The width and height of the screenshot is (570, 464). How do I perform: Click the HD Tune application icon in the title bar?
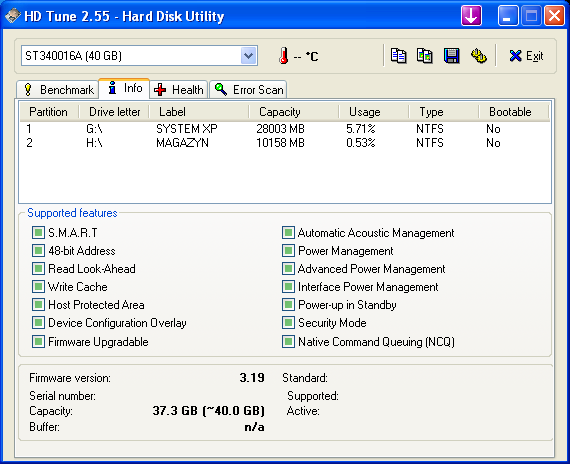(x=13, y=16)
